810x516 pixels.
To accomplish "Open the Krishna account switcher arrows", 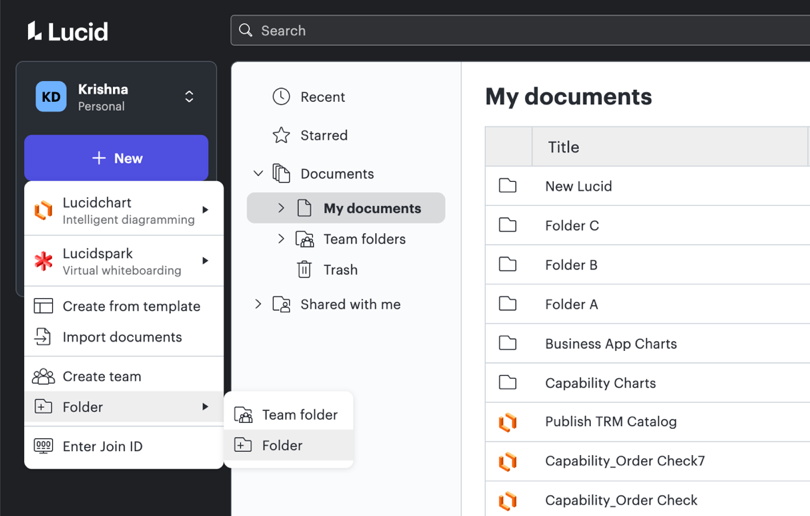I will click(189, 97).
